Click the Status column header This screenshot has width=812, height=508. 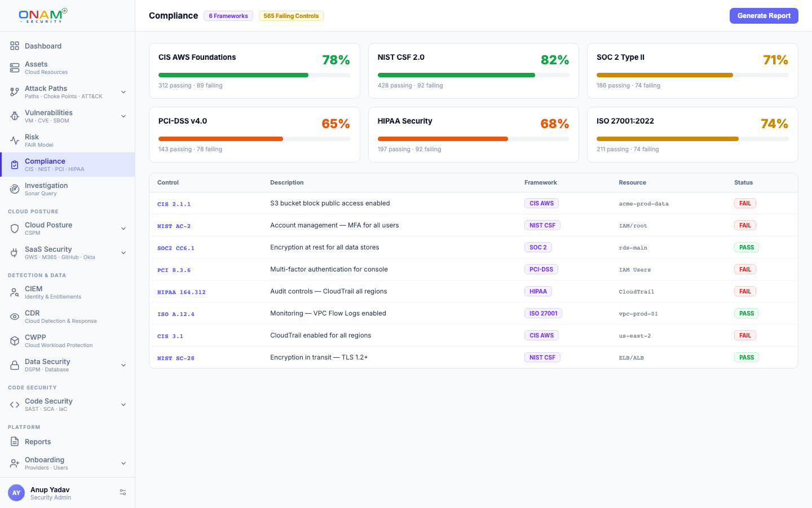click(x=743, y=182)
